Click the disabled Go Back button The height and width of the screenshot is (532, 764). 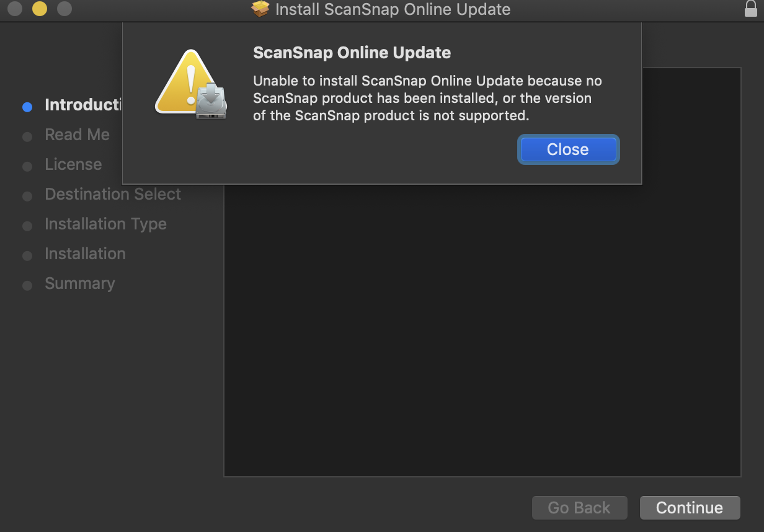point(579,508)
